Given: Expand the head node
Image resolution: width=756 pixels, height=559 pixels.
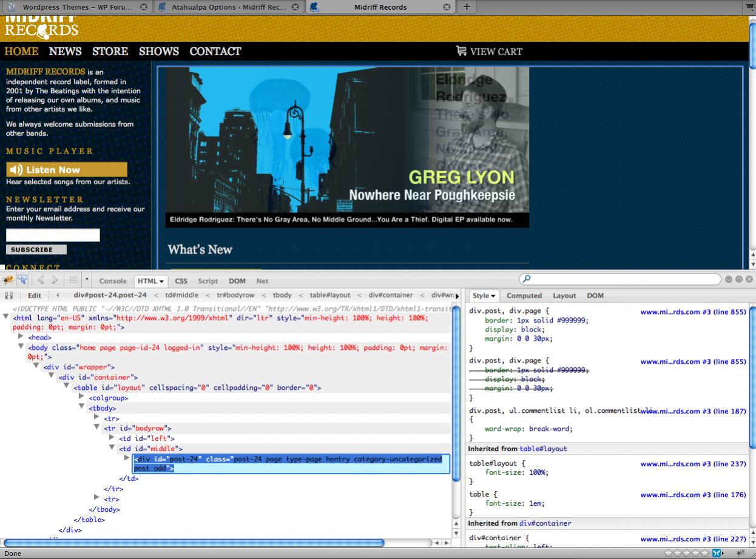Looking at the screenshot, I should pyautogui.click(x=21, y=336).
